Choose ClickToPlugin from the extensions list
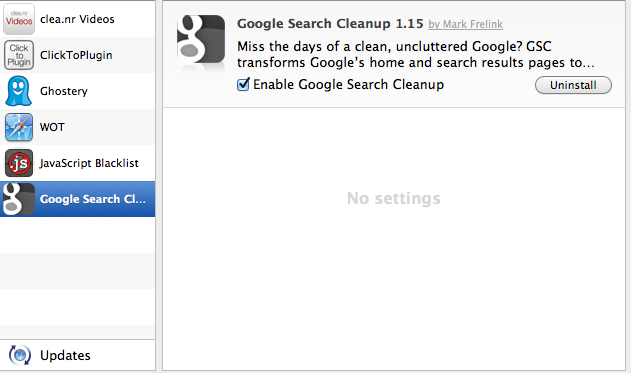This screenshot has height=373, width=631. (77, 55)
